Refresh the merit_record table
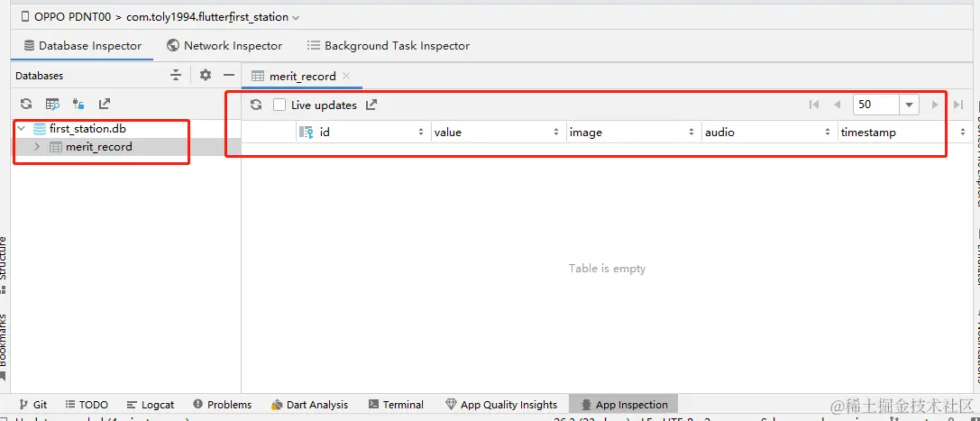 tap(256, 105)
